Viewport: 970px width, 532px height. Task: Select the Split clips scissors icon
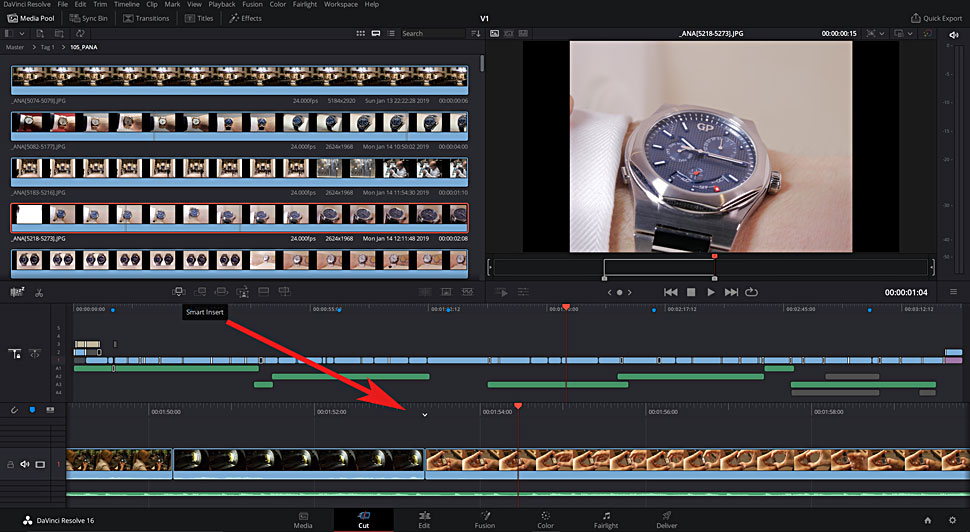pos(39,293)
